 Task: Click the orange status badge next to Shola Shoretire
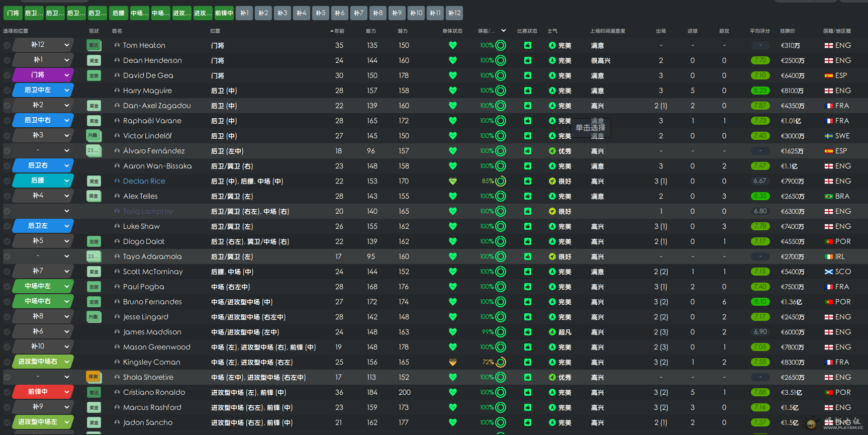94,377
